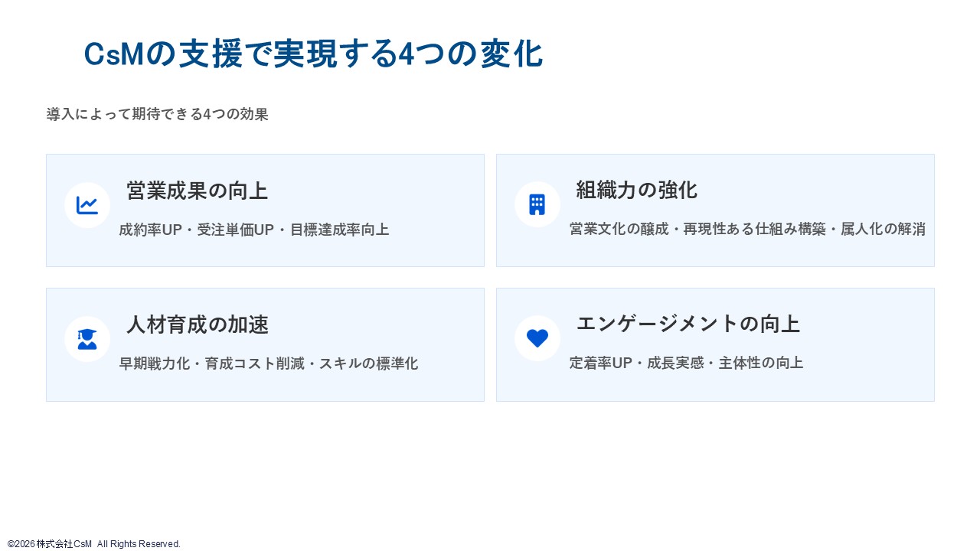Screen dimensions: 980x551
Task: Click the office building icon
Action: 537,205
